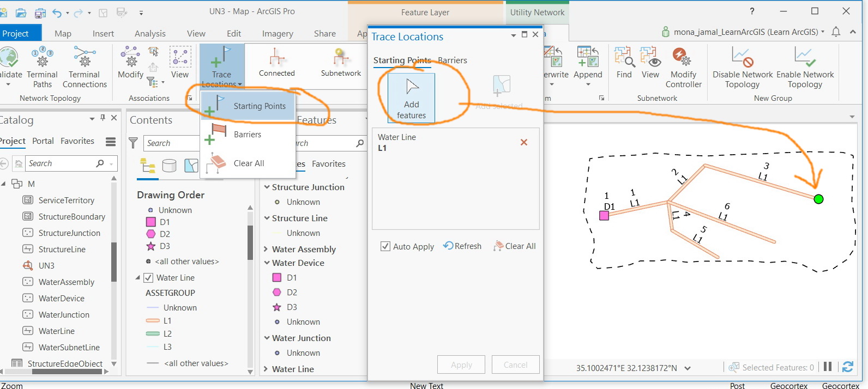Expand the M project tree node
Screen dimensions: 868x389
tap(3, 184)
